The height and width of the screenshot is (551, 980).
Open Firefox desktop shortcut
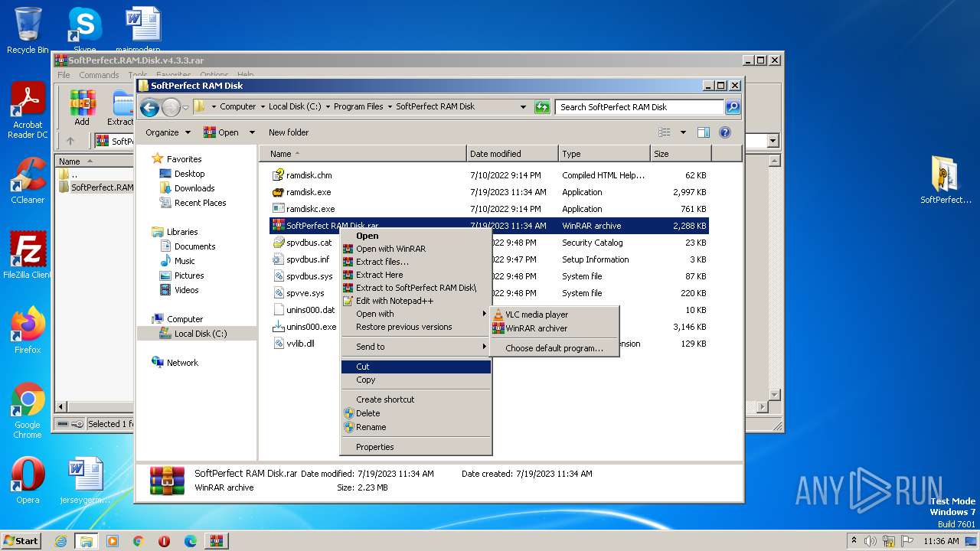[28, 331]
